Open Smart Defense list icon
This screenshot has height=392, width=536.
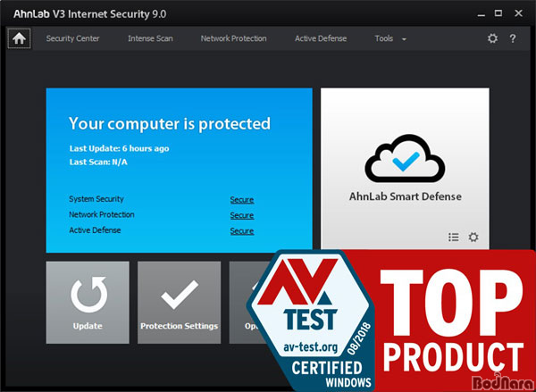pyautogui.click(x=454, y=237)
